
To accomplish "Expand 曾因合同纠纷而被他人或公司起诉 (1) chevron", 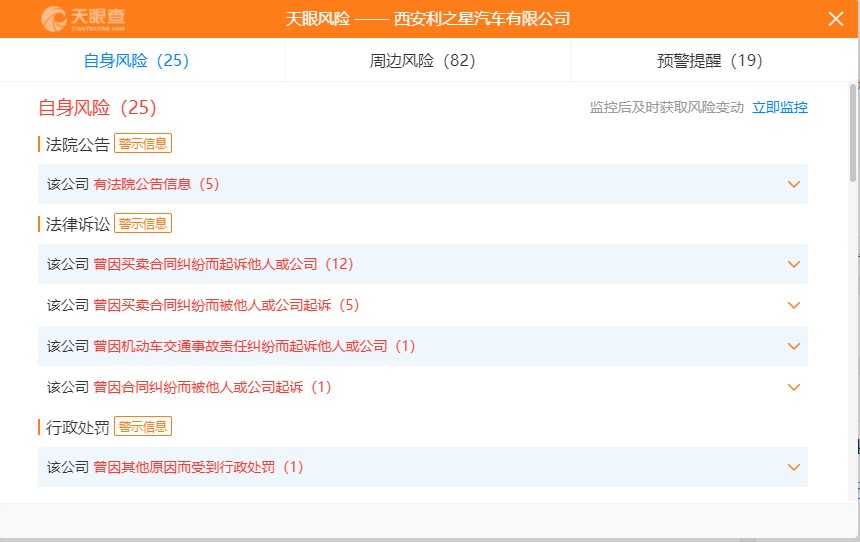I will tap(794, 387).
